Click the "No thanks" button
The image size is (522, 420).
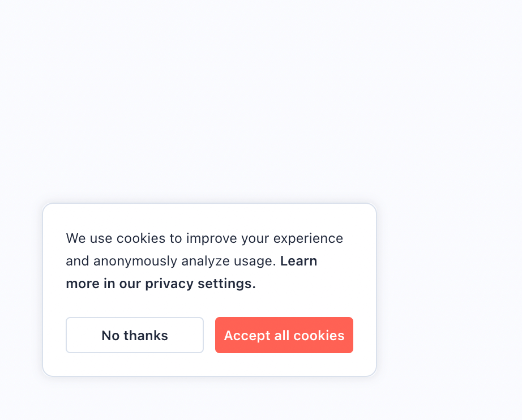135,335
